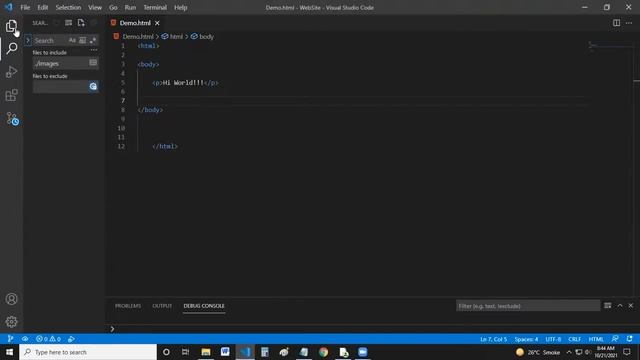Toggle Use Regular Expression in search box
Image resolution: width=640 pixels, height=360 pixels.
pyautogui.click(x=93, y=40)
